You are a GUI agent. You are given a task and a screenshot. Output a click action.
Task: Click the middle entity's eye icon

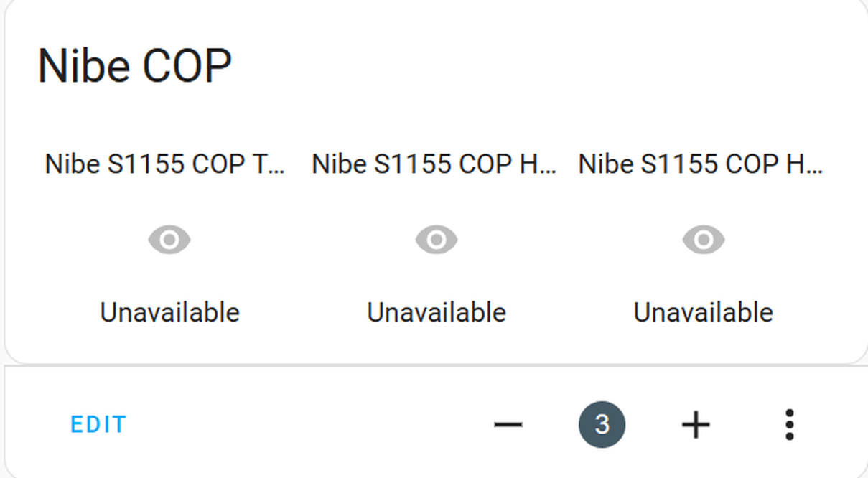437,240
